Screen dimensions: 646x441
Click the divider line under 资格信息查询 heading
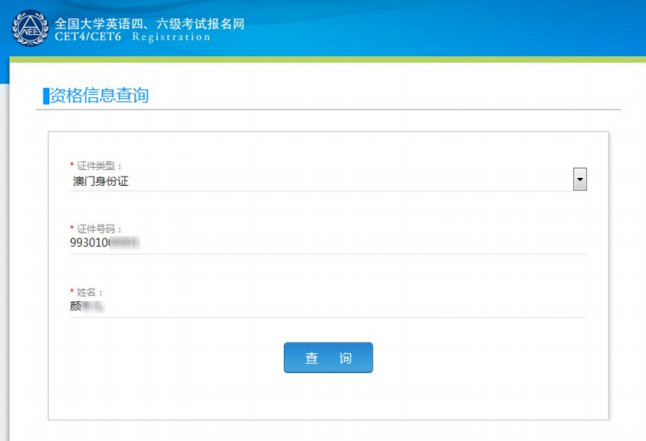tap(400, 109)
